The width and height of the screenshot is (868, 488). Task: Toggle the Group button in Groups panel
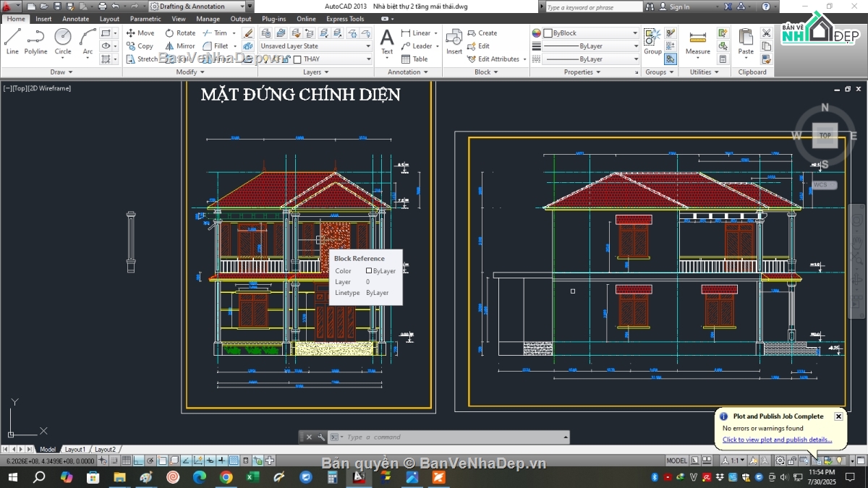pyautogui.click(x=652, y=36)
